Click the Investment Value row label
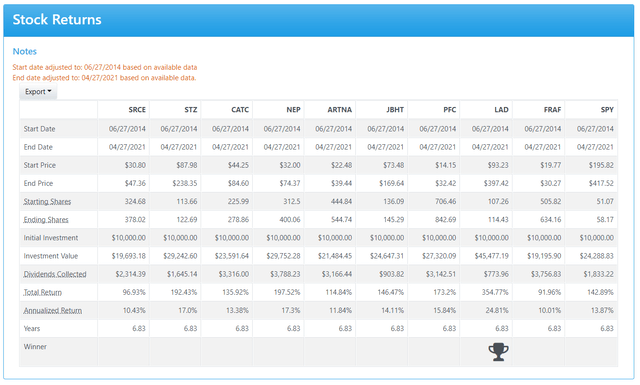Image resolution: width=640 pixels, height=385 pixels. coord(51,256)
